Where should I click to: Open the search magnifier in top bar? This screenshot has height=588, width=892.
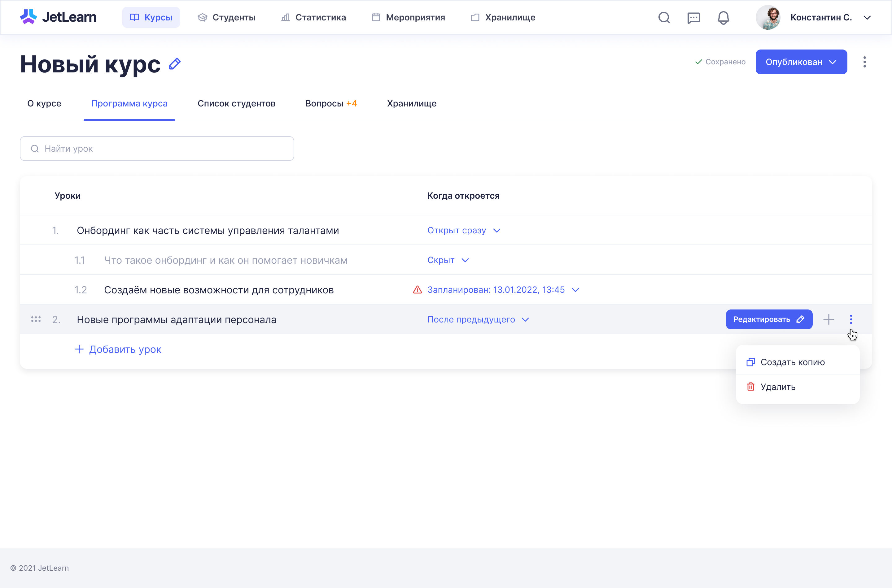[664, 18]
